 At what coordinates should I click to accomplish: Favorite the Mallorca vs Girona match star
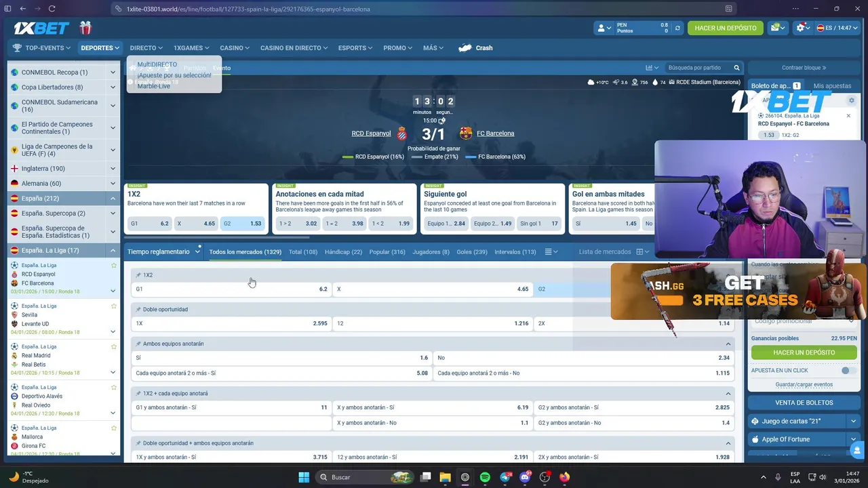(113, 428)
